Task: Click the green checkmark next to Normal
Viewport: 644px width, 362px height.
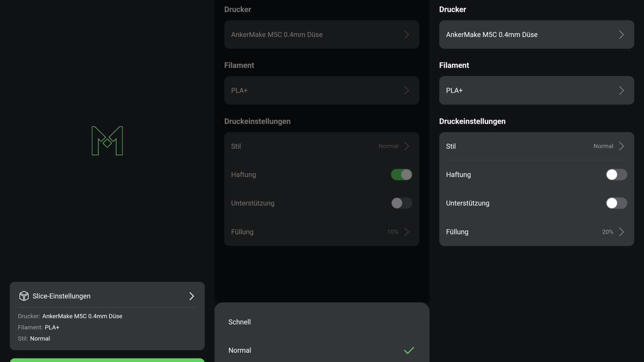Action: [x=409, y=350]
